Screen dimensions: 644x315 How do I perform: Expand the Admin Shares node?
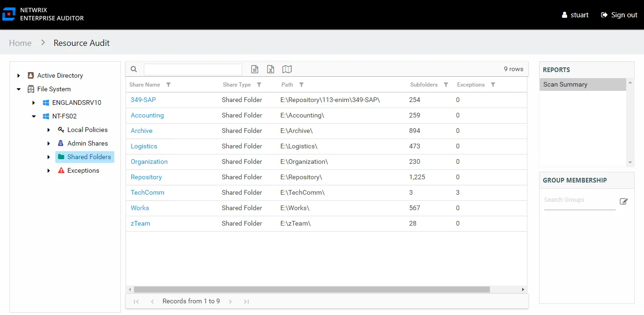[49, 143]
